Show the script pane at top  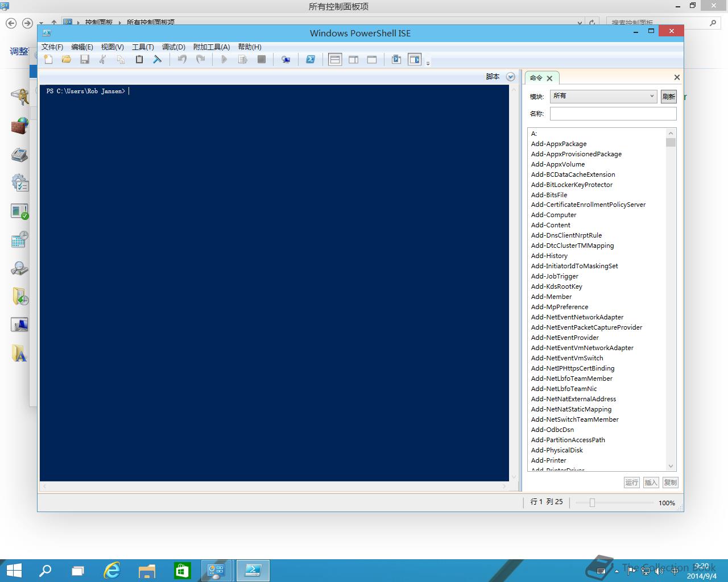[x=335, y=59]
